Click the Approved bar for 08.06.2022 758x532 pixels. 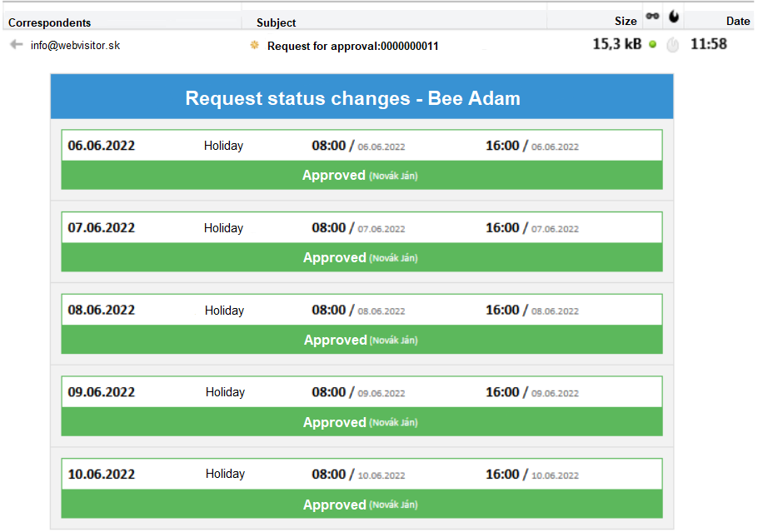[362, 340]
